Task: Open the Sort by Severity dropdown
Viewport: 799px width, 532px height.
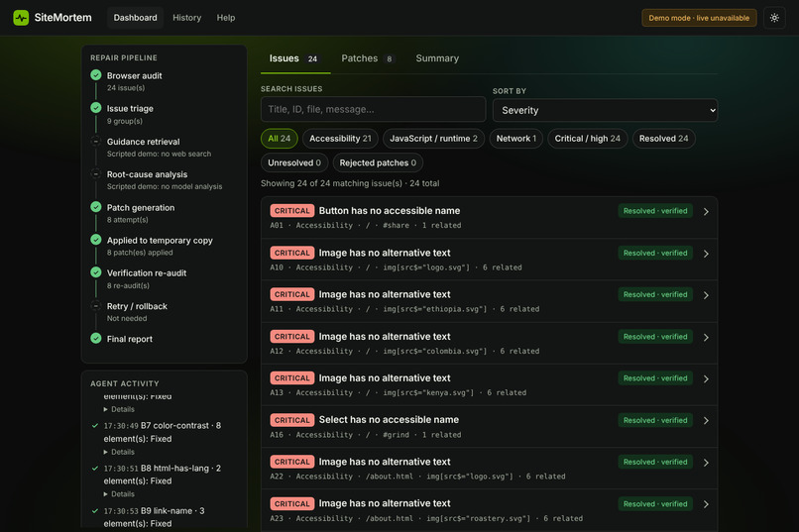Action: tap(605, 111)
